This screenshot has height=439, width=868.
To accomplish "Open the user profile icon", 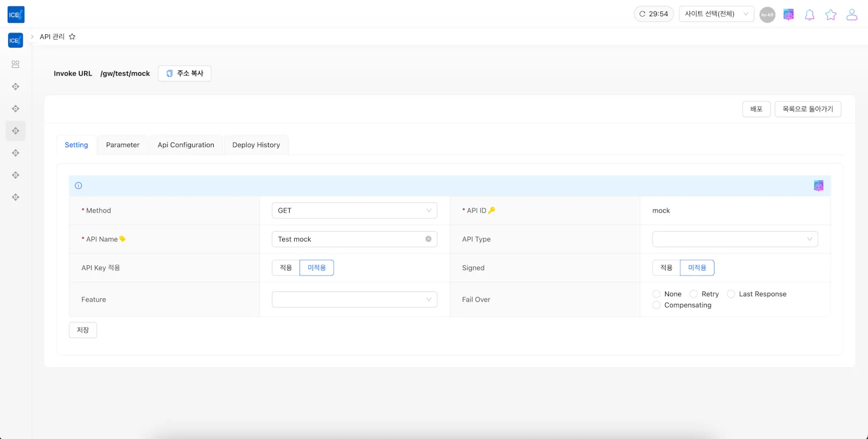I will pyautogui.click(x=852, y=15).
